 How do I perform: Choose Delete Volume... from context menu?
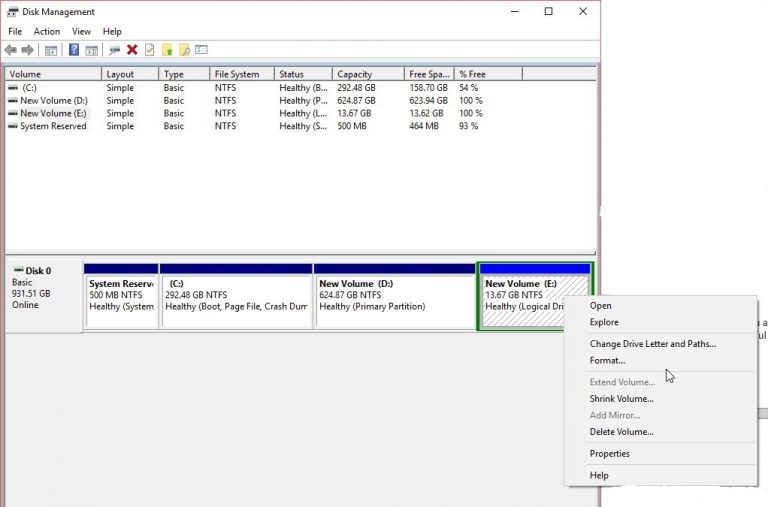pos(621,432)
